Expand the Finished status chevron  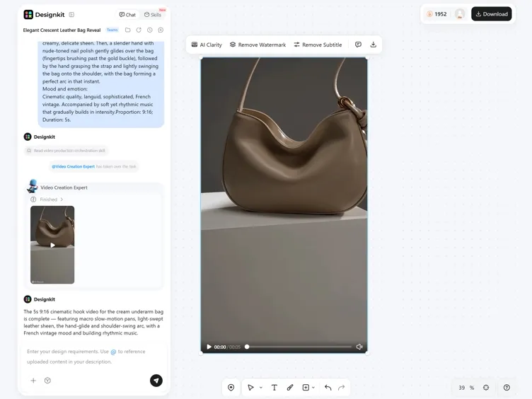click(x=62, y=199)
